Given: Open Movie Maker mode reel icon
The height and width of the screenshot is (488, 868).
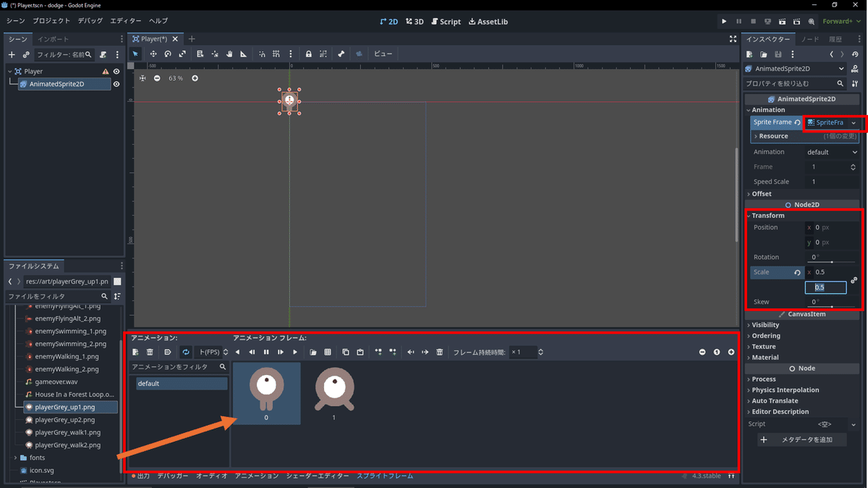Looking at the screenshot, I should [x=812, y=22].
